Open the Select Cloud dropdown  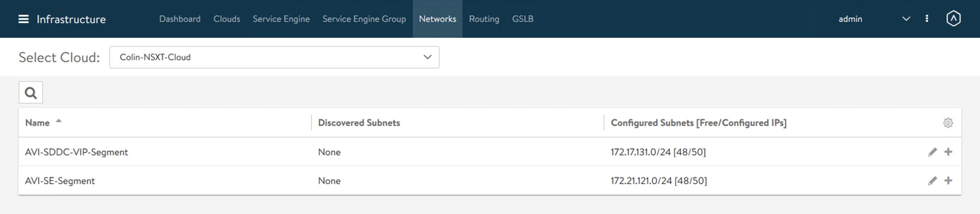point(274,57)
